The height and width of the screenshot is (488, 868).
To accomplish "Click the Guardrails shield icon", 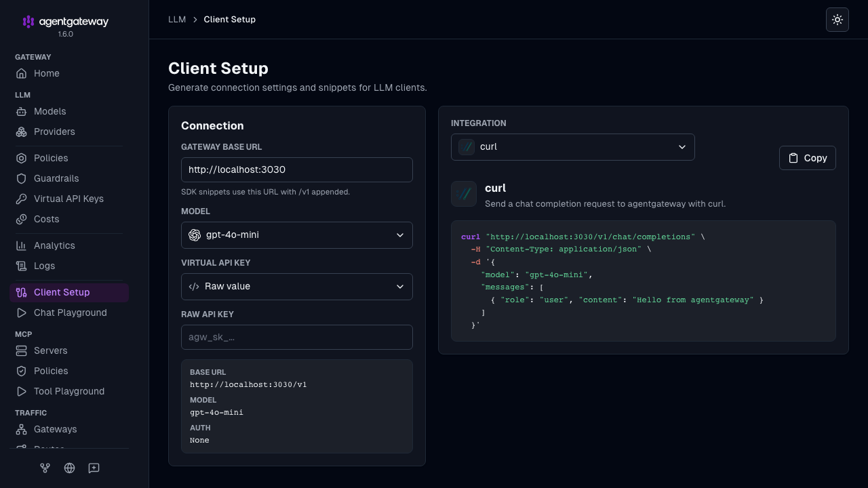I will [x=22, y=178].
